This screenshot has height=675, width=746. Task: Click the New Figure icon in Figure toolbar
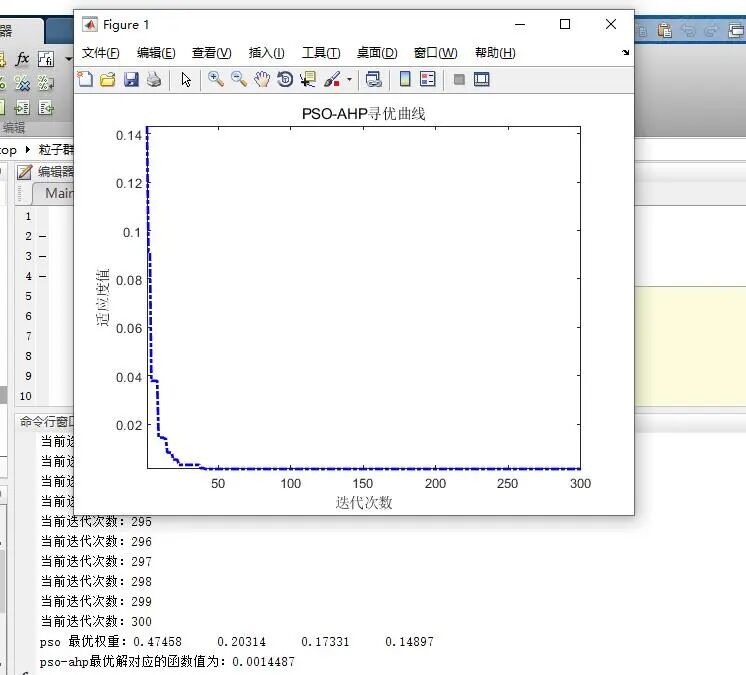(x=86, y=79)
